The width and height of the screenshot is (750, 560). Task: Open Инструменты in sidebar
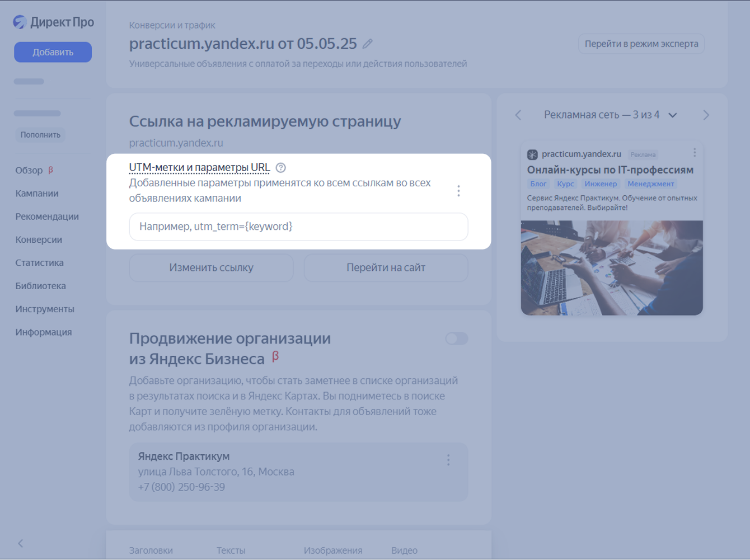45,309
